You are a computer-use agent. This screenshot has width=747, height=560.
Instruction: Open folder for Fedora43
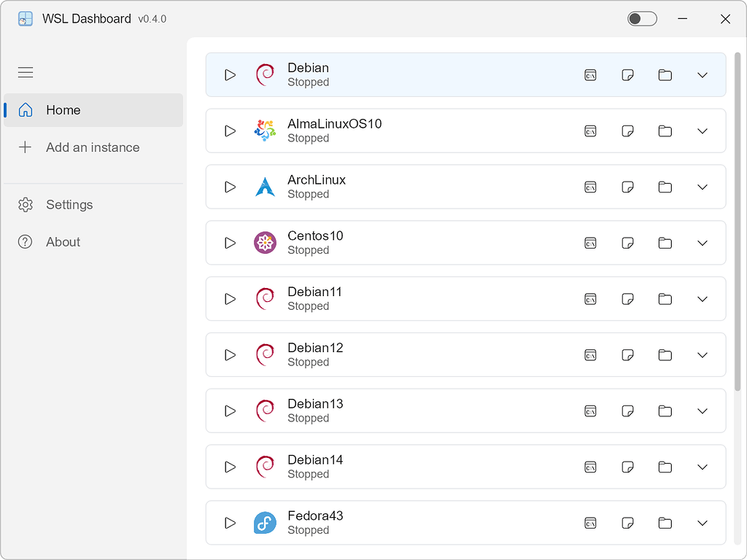[x=665, y=523]
